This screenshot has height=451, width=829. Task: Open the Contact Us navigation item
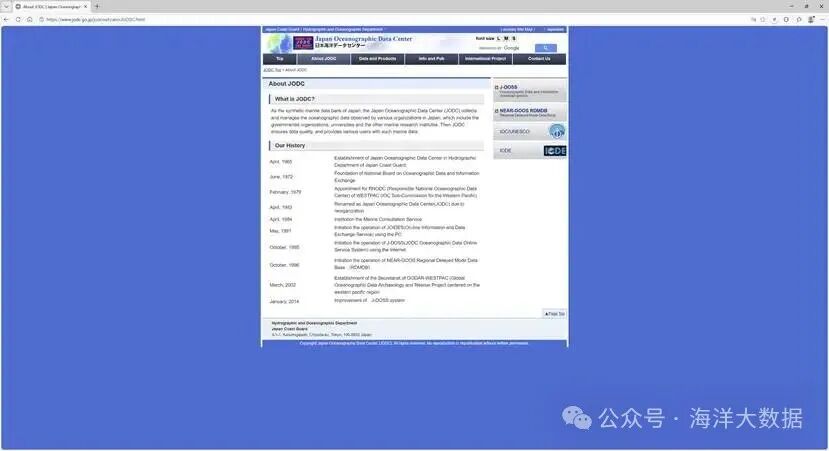(x=539, y=59)
